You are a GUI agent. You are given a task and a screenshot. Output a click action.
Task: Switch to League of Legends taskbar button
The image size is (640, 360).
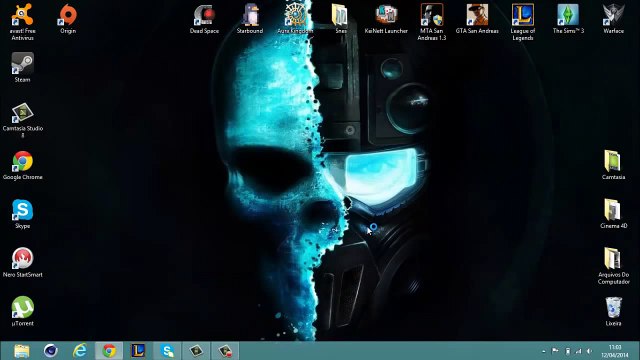(x=138, y=351)
